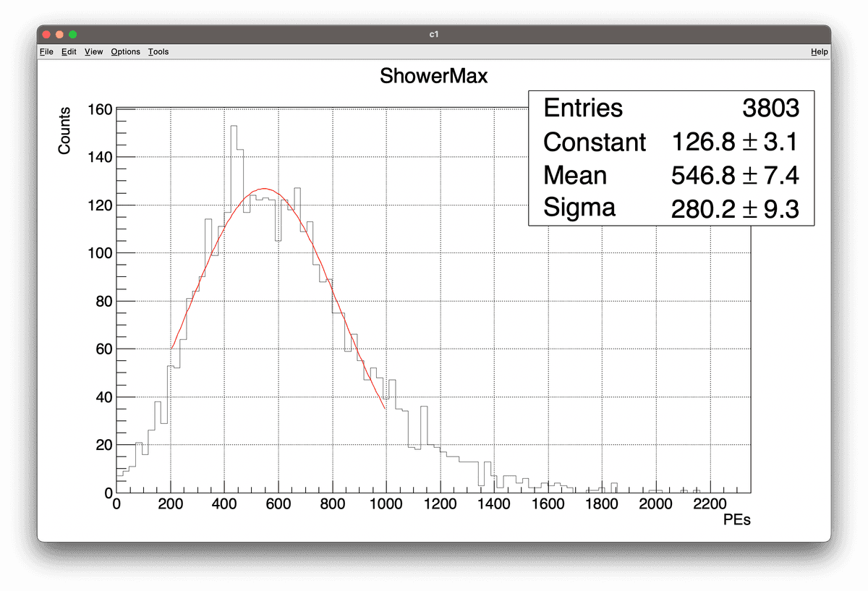This screenshot has width=868, height=591.
Task: Click the c1 window title text
Action: pos(434,35)
